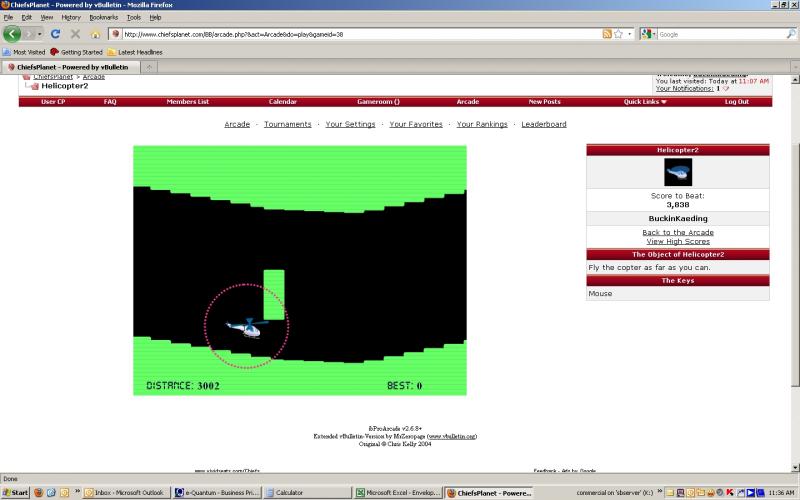Open the FAQ nav link
This screenshot has height=500, width=800.
[x=110, y=102]
